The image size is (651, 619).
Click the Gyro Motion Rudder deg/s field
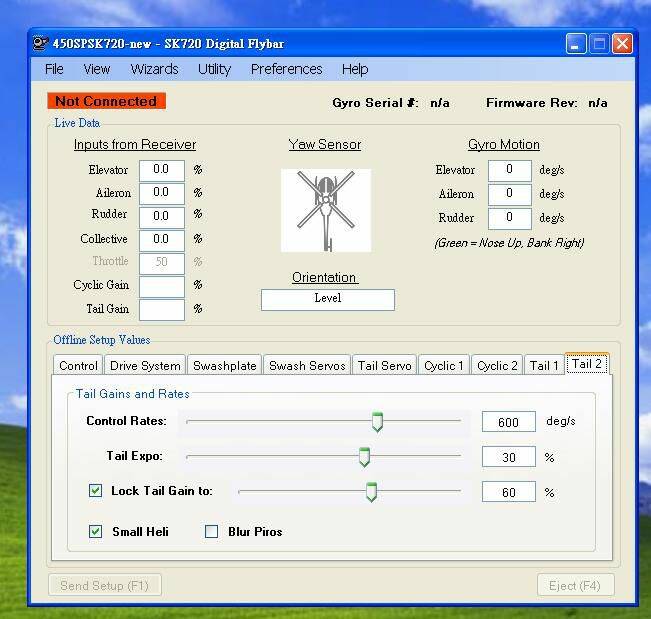tap(509, 218)
